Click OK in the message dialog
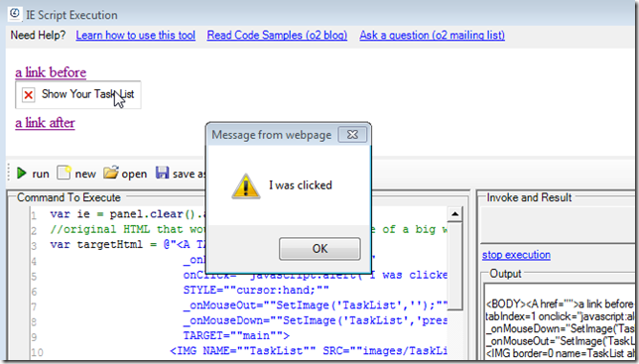This screenshot has width=639, height=364. (319, 249)
